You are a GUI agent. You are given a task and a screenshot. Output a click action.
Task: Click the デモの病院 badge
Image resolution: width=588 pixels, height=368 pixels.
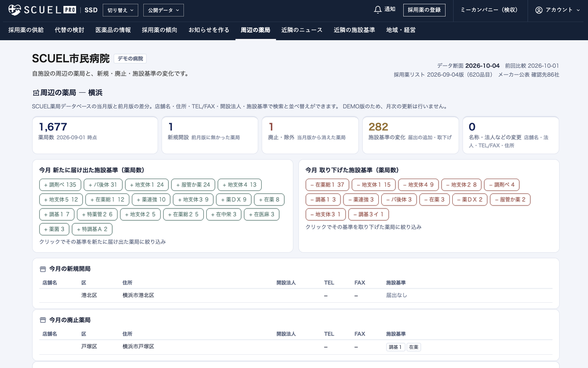coord(130,58)
